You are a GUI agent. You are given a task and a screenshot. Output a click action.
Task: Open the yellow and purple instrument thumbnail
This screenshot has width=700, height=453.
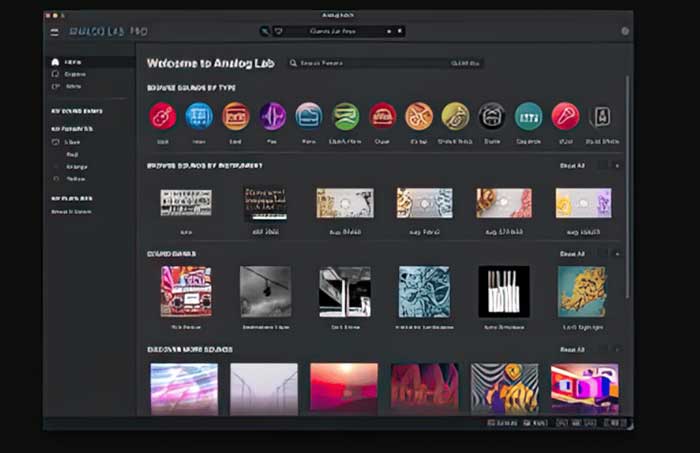pyautogui.click(x=583, y=203)
